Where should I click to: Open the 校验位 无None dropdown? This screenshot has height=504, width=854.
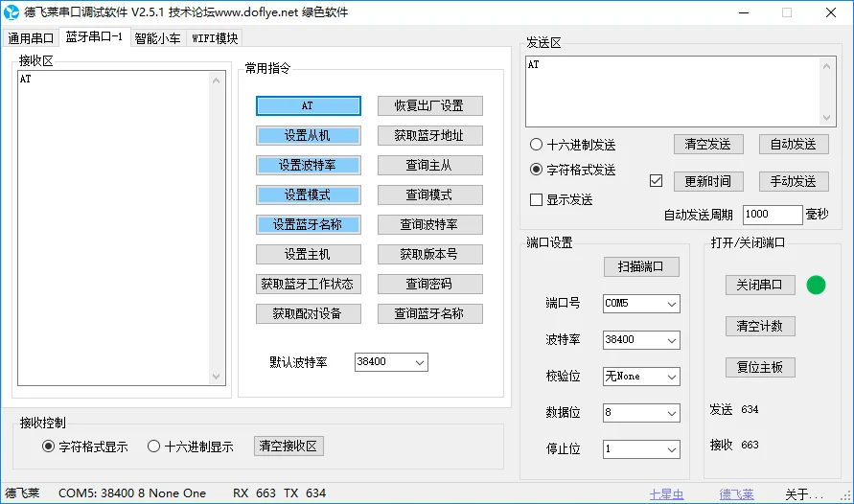point(641,377)
